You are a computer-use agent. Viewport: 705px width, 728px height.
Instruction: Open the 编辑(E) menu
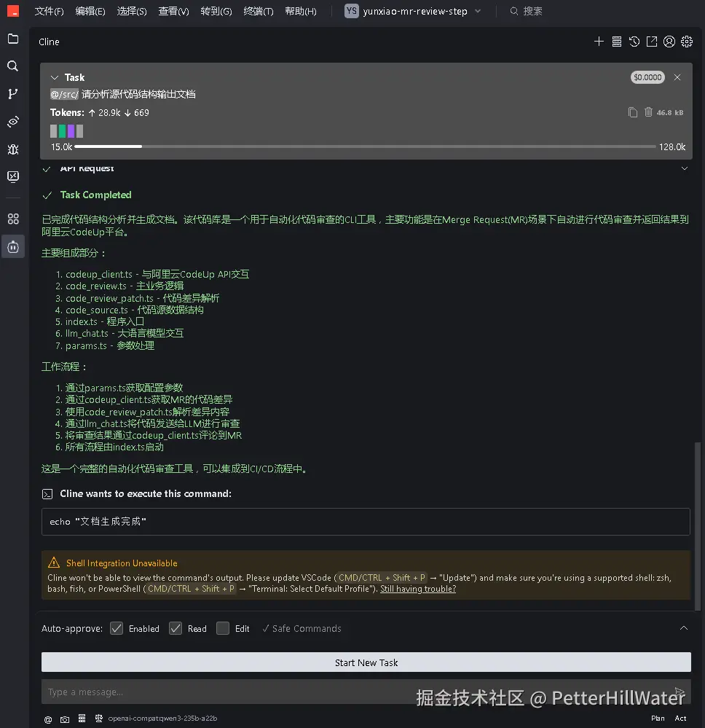tap(90, 11)
